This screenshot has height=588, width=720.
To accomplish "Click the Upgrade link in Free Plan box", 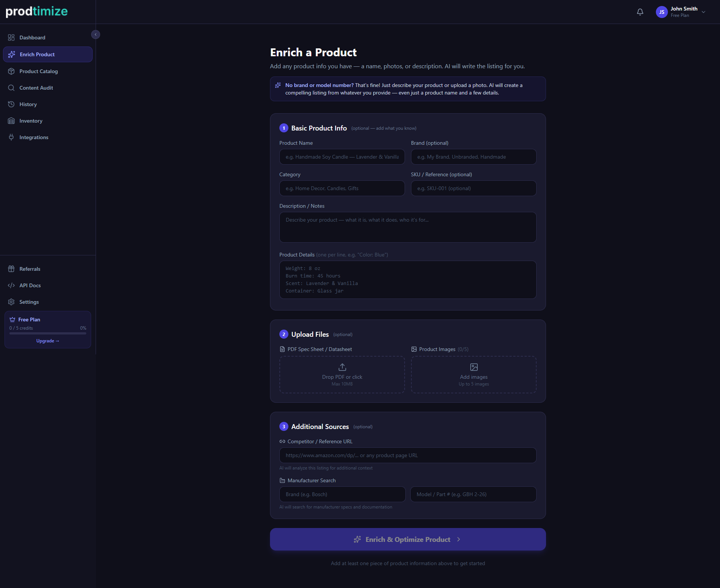I will [48, 340].
